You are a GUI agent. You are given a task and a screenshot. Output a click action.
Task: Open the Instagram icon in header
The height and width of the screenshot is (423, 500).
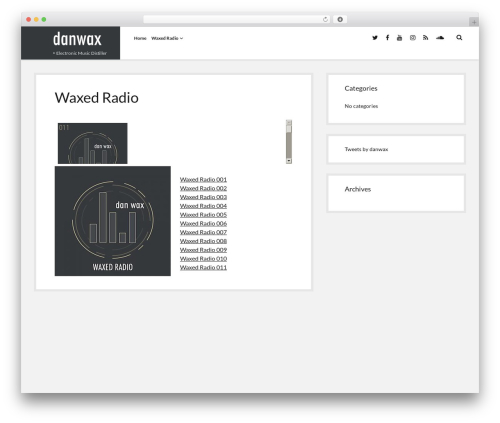pos(413,38)
